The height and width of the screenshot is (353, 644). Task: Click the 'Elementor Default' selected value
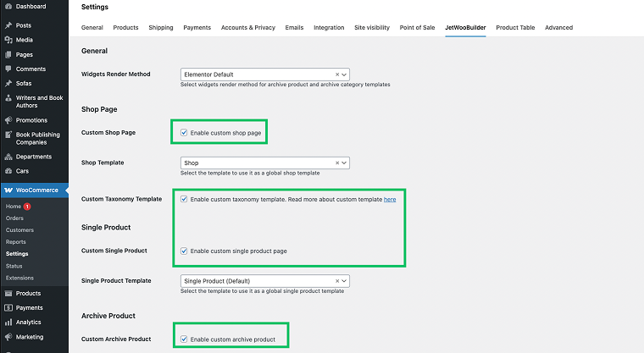208,74
